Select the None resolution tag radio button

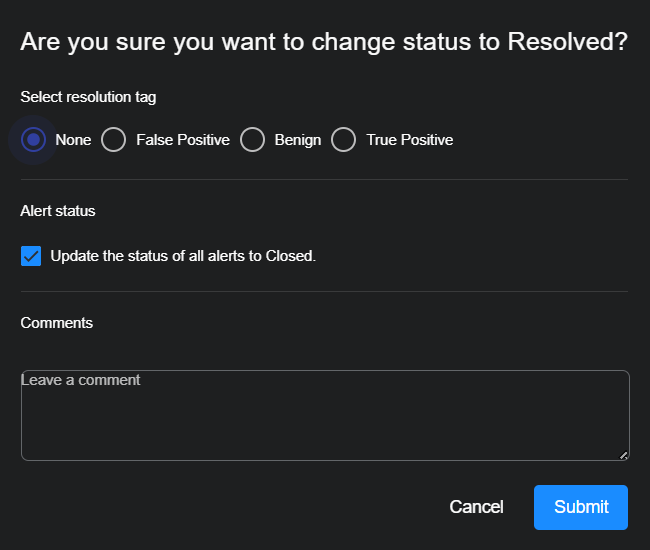(34, 140)
